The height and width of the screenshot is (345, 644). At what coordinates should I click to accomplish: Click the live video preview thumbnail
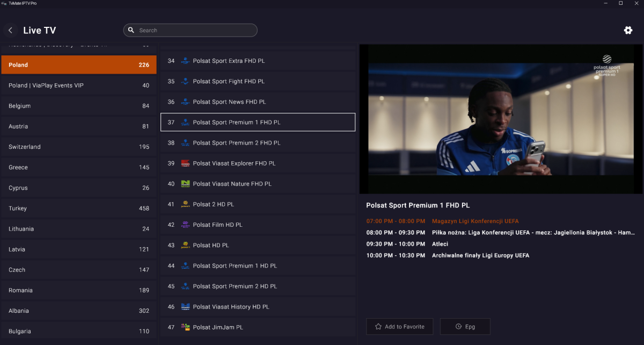tap(501, 119)
